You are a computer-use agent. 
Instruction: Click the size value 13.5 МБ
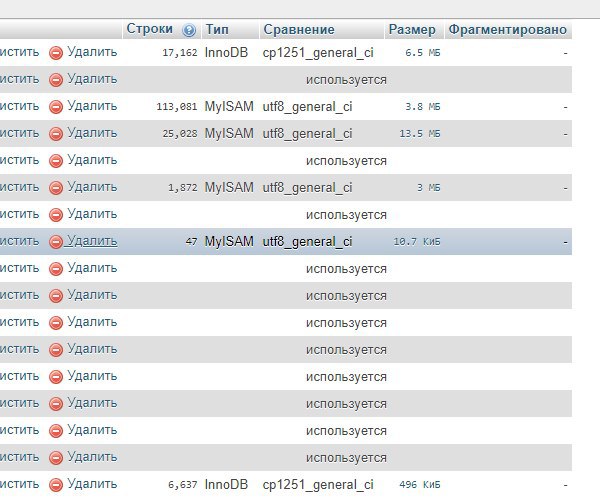pos(420,134)
